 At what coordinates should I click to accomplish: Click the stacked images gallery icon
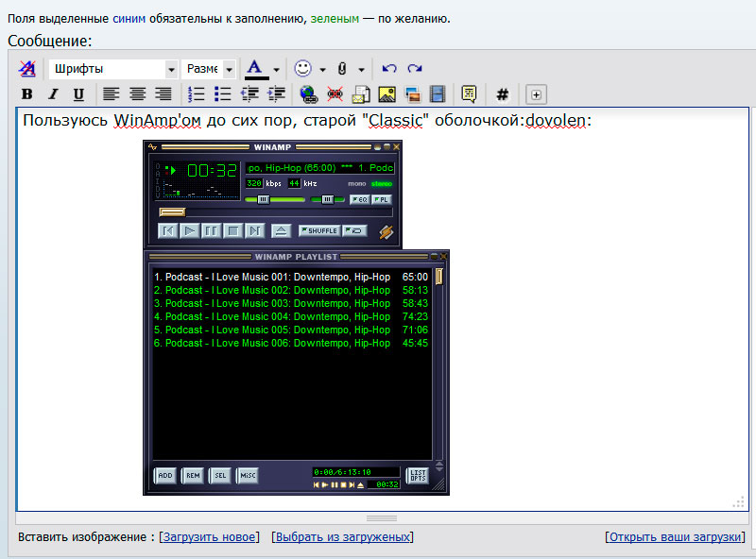(x=413, y=94)
